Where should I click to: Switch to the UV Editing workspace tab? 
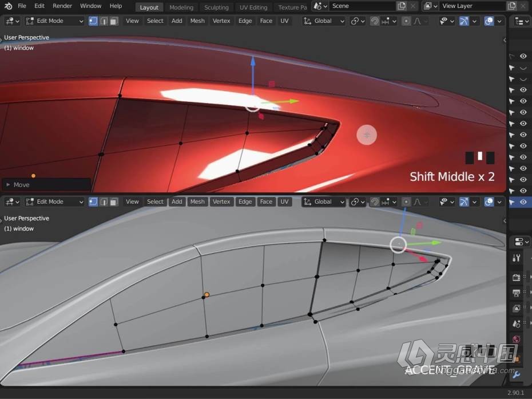tap(253, 7)
